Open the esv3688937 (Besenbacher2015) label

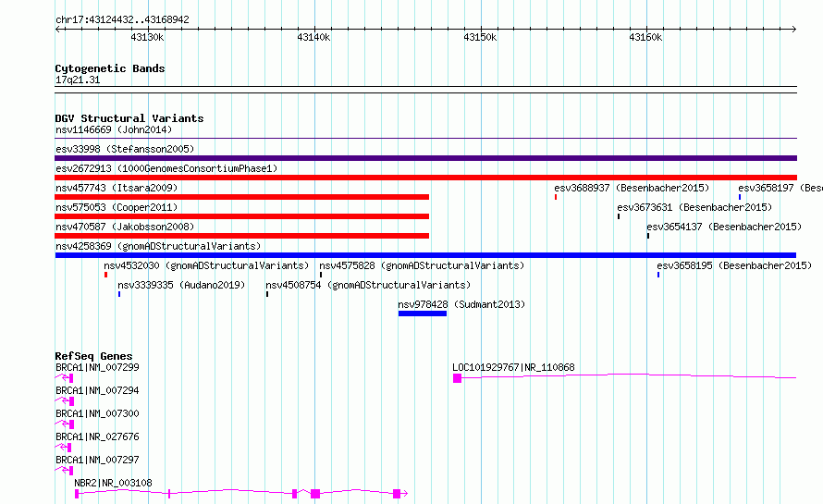(x=632, y=188)
